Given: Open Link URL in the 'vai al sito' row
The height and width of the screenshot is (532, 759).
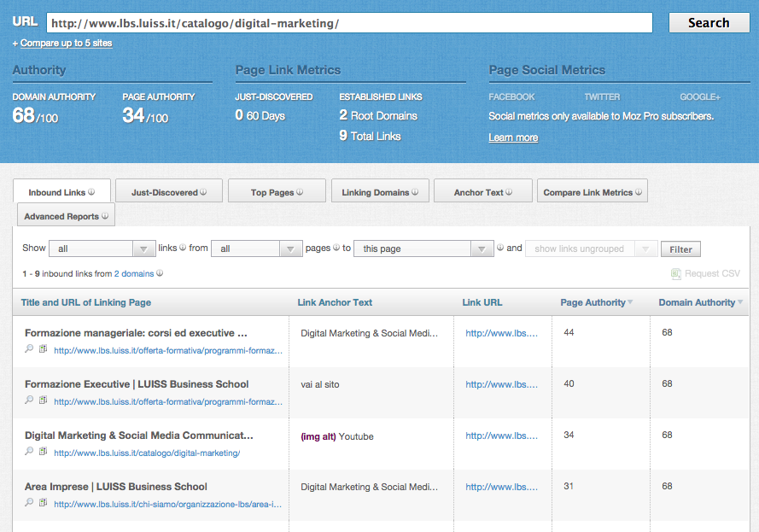Looking at the screenshot, I should 501,384.
